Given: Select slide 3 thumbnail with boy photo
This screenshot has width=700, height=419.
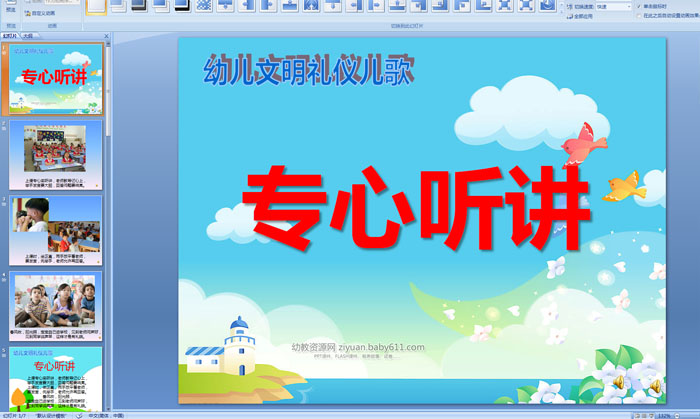Looking at the screenshot, I should point(56,230).
